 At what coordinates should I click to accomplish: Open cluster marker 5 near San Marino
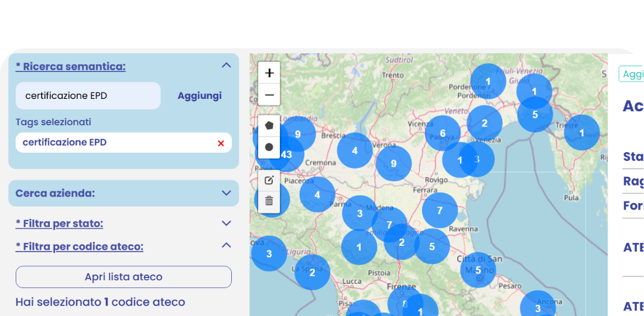tap(478, 270)
